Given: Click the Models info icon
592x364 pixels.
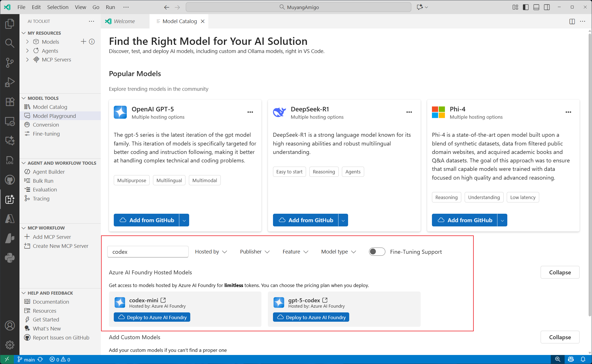Looking at the screenshot, I should point(92,42).
